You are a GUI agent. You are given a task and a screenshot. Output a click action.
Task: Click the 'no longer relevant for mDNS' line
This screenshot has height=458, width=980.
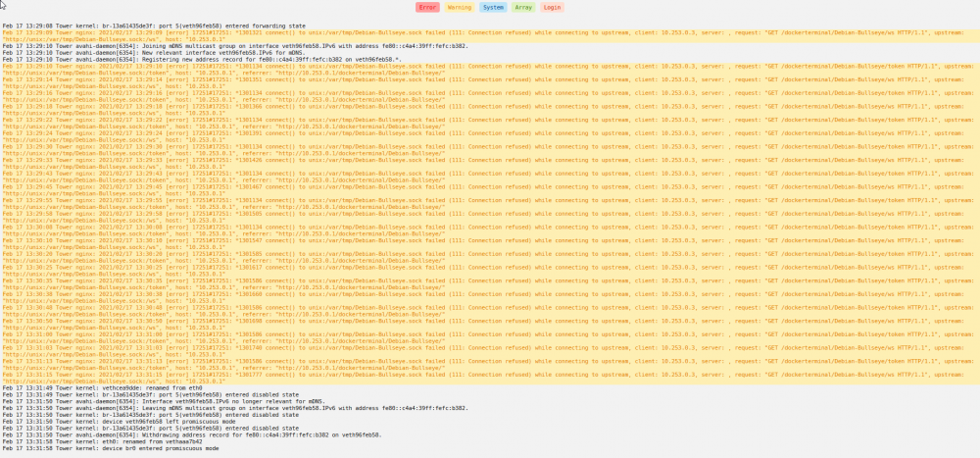pyautogui.click(x=164, y=401)
